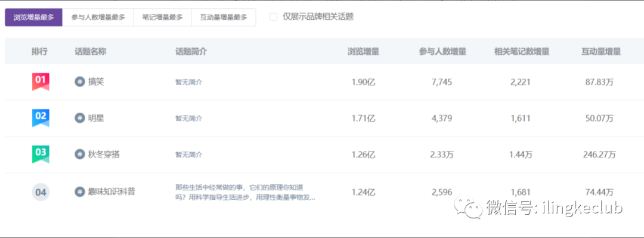Select the 浏览增量最多 tab
644x238 pixels.
pos(33,18)
